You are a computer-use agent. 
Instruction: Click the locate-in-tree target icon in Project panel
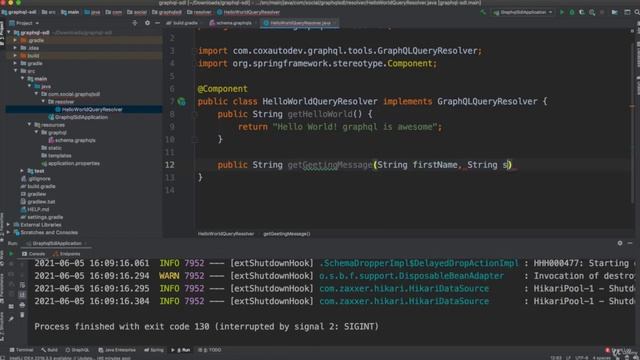click(135, 23)
